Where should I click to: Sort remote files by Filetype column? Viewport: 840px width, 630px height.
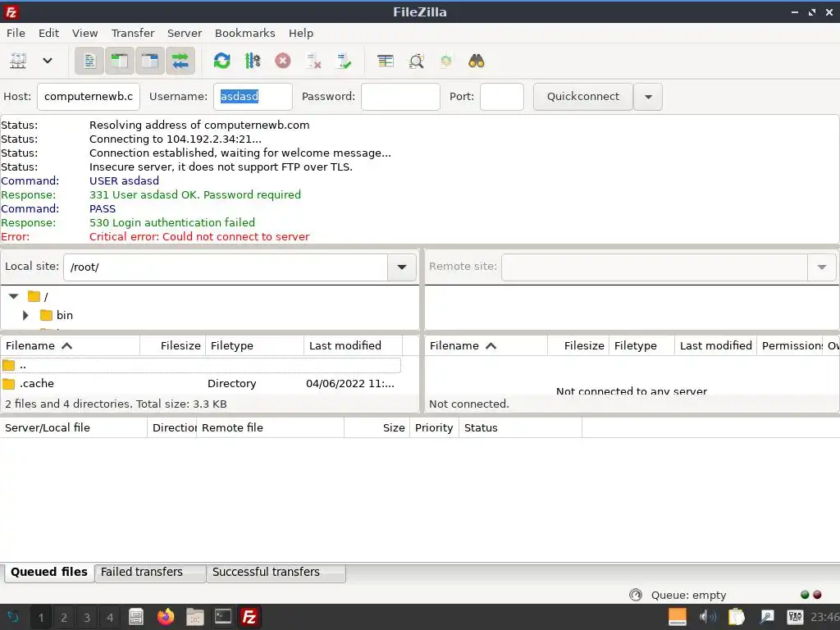point(641,345)
